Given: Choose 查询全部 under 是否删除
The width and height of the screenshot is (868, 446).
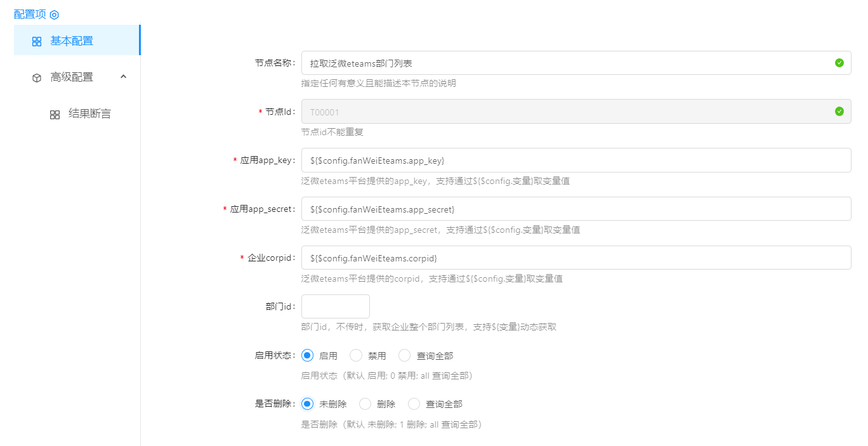Looking at the screenshot, I should [414, 404].
